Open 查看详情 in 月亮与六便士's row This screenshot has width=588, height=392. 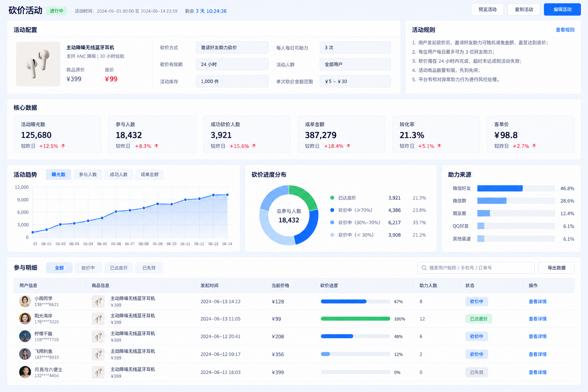pos(537,372)
